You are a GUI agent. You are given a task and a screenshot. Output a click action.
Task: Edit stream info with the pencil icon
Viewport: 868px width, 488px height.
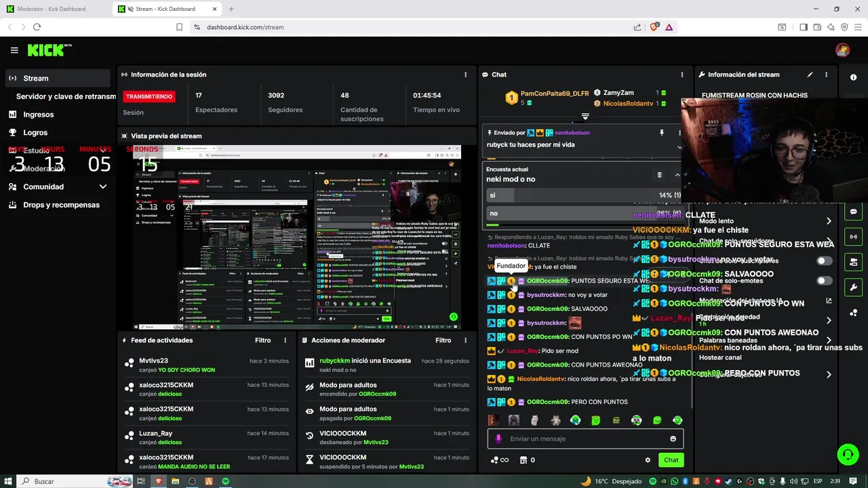pos(810,75)
